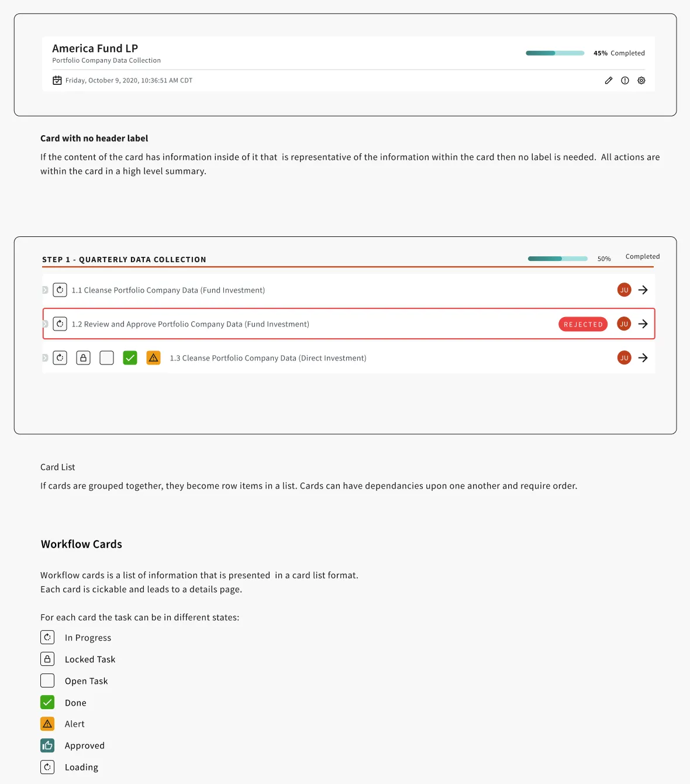
Task: Open settings gear on America Fund LP card
Action: pyautogui.click(x=641, y=81)
